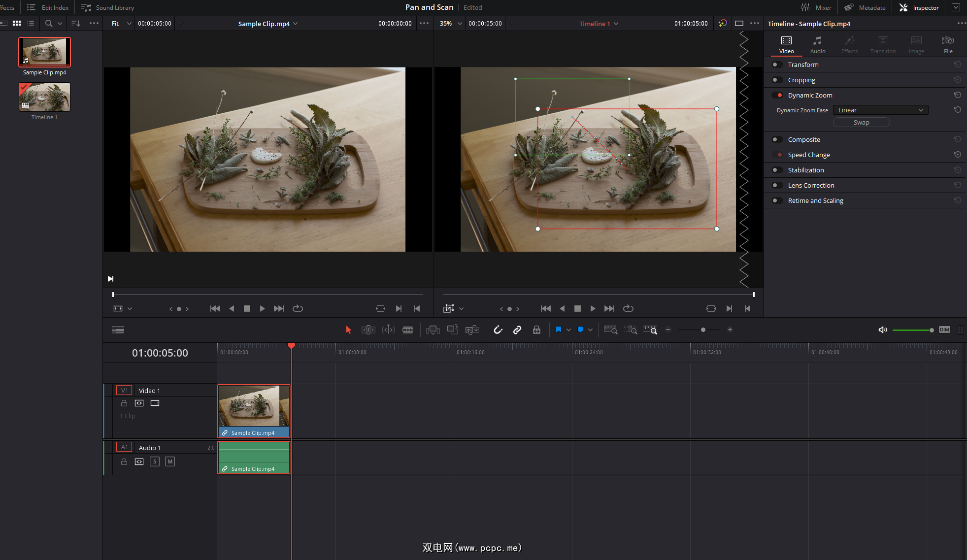Switch to the Audio inspector tab

click(x=817, y=44)
